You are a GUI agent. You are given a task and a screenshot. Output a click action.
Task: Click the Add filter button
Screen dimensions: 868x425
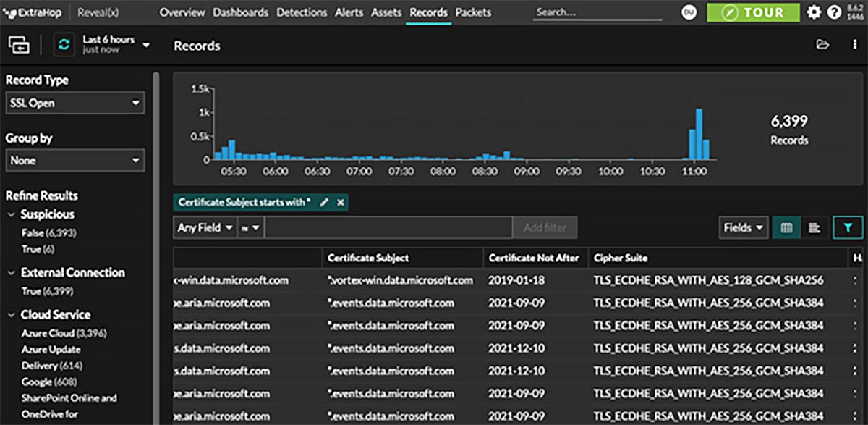pos(545,227)
